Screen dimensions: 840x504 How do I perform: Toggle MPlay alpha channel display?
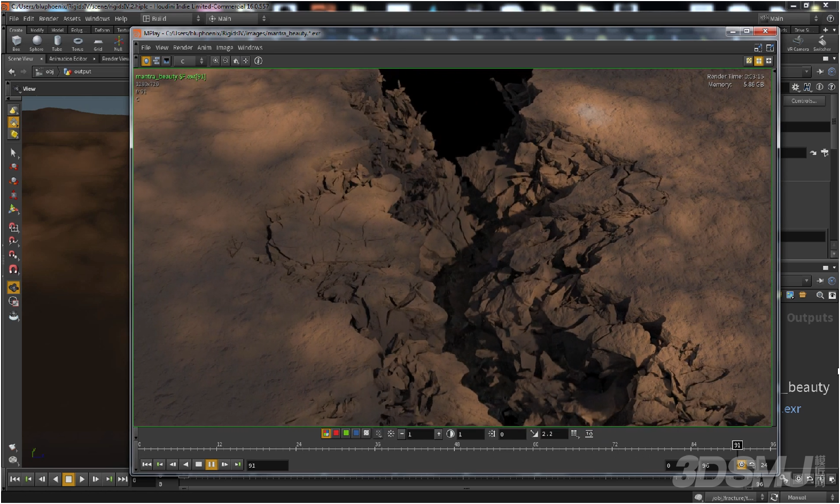point(366,433)
